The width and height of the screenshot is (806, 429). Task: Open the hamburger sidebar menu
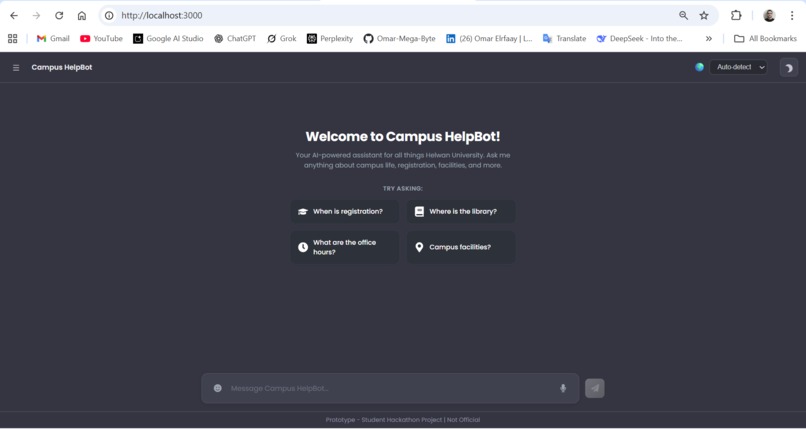(16, 68)
